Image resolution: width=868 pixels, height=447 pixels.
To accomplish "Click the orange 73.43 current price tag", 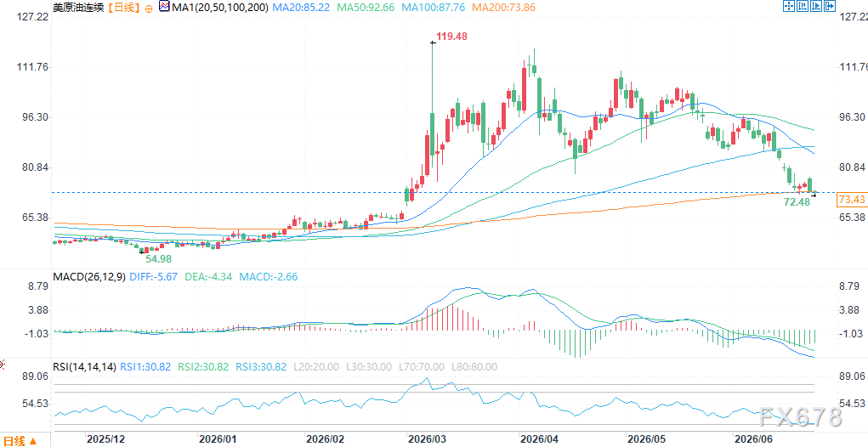I will click(852, 200).
